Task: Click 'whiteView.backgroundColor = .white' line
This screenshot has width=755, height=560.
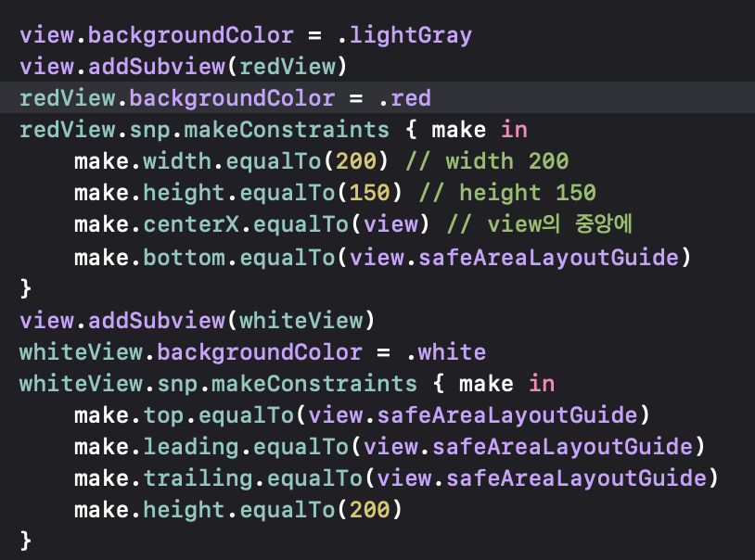Action: [252, 353]
